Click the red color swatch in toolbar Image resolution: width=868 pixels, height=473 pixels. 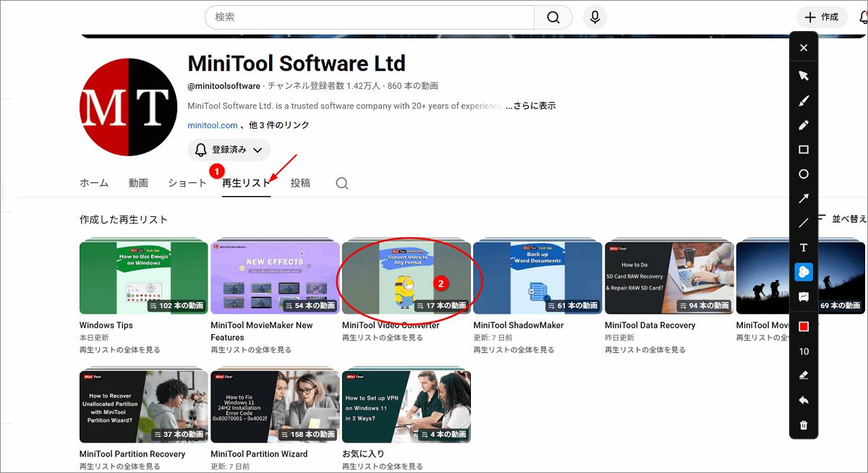point(803,325)
